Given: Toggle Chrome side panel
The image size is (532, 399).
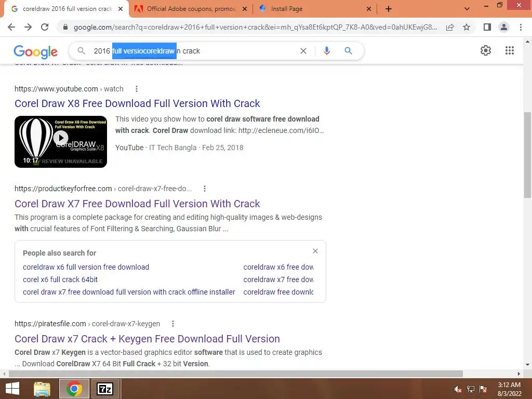Looking at the screenshot, I should [487, 27].
